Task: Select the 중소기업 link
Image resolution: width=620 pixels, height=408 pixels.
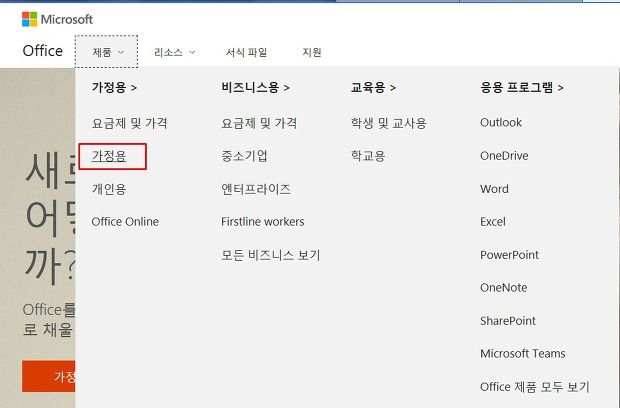Action: 244,156
